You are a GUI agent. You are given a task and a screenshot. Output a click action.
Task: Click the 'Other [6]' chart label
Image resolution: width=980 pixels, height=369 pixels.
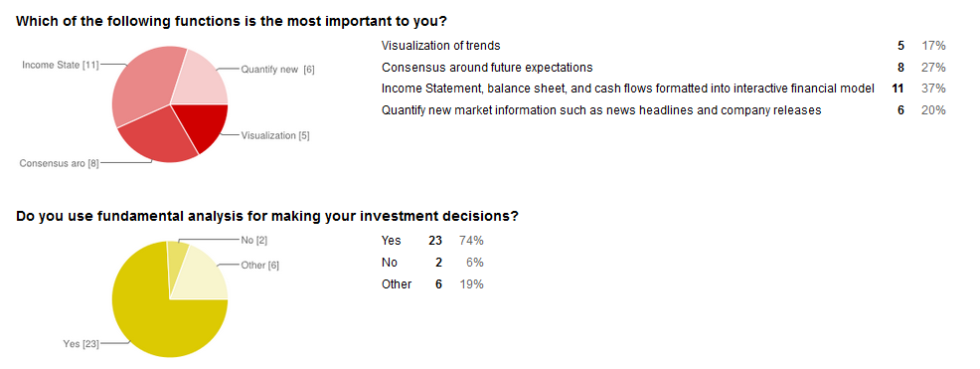pyautogui.click(x=259, y=266)
